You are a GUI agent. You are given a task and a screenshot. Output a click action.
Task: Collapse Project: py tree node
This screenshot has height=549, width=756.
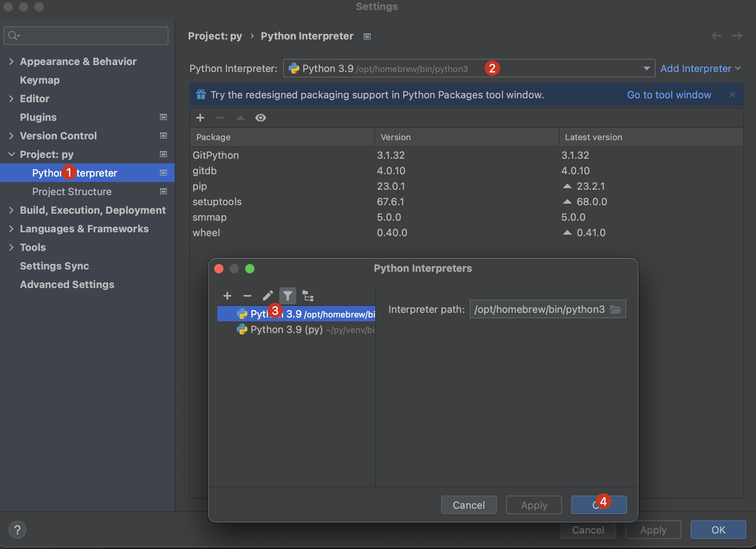pyautogui.click(x=11, y=154)
